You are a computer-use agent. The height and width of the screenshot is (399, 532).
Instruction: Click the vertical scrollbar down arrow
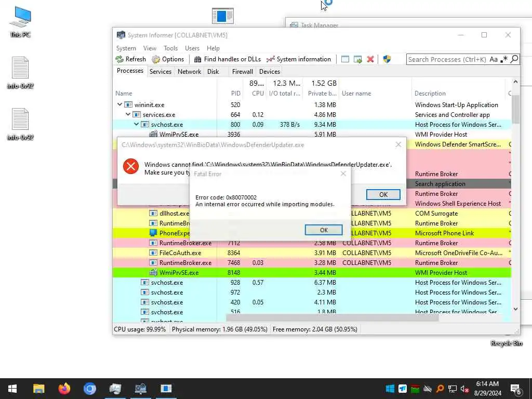click(515, 309)
